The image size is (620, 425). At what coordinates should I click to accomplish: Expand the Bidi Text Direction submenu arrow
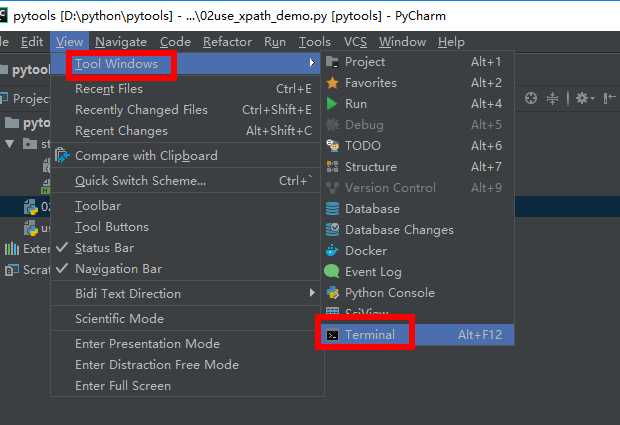312,293
